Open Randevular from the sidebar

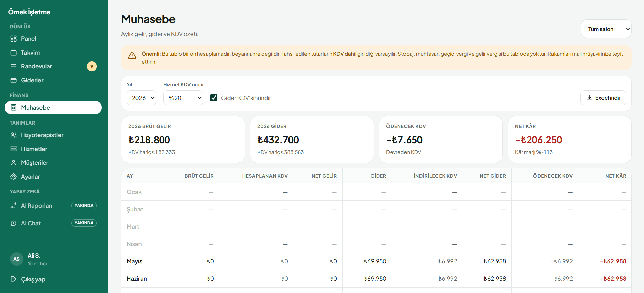tap(53, 66)
